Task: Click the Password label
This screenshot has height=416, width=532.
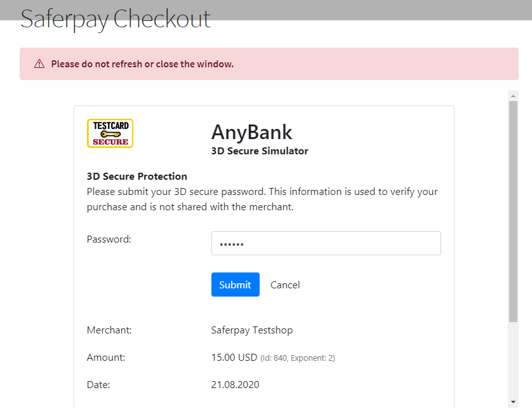Action: coord(109,239)
